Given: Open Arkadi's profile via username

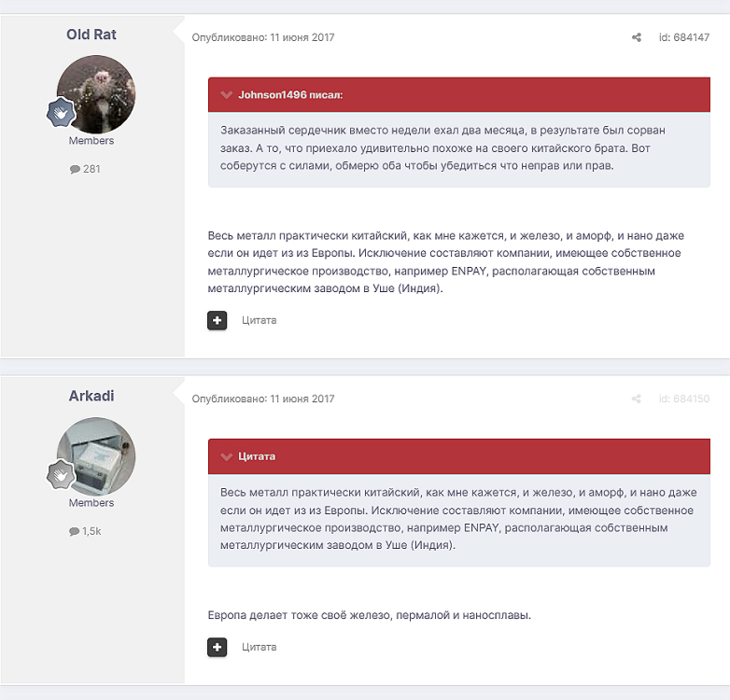Looking at the screenshot, I should 91,396.
